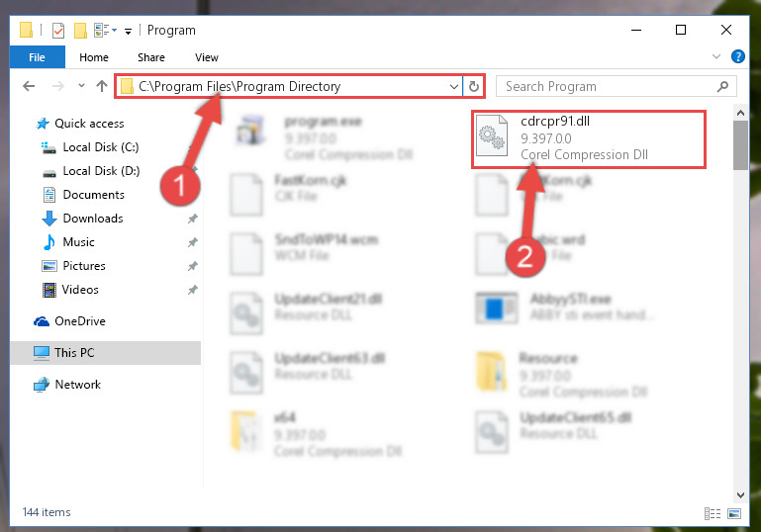Click the Back navigation arrow
The image size is (761, 532).
(29, 86)
